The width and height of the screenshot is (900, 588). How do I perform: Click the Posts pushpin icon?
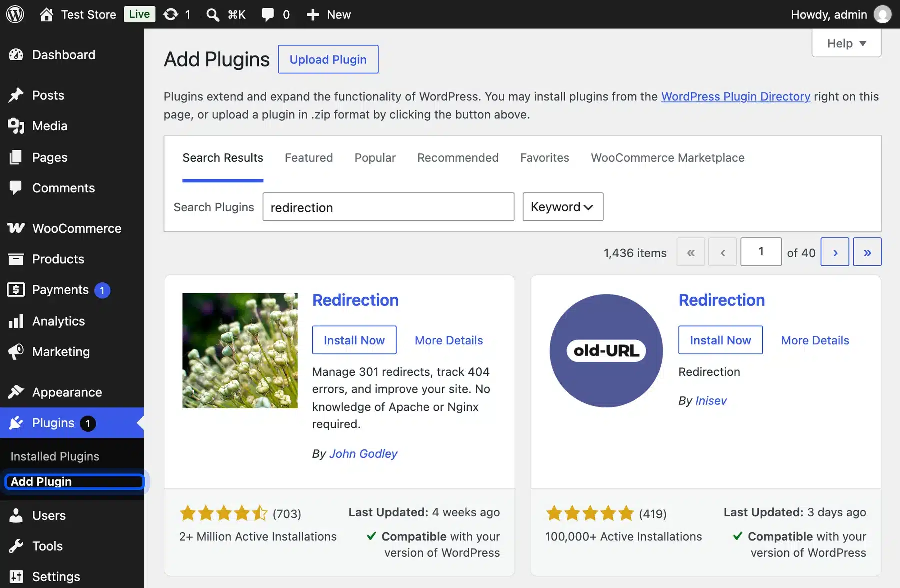pyautogui.click(x=16, y=95)
